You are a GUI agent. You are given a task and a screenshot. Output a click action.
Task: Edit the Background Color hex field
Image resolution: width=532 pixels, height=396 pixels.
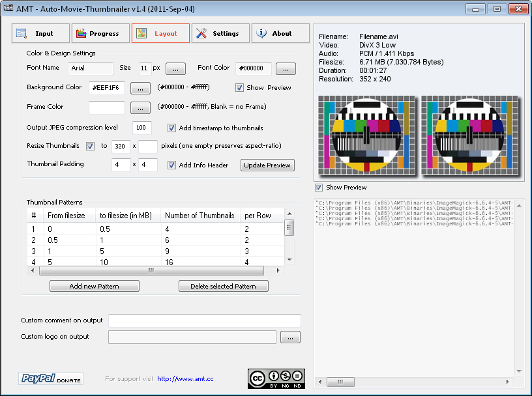click(106, 88)
